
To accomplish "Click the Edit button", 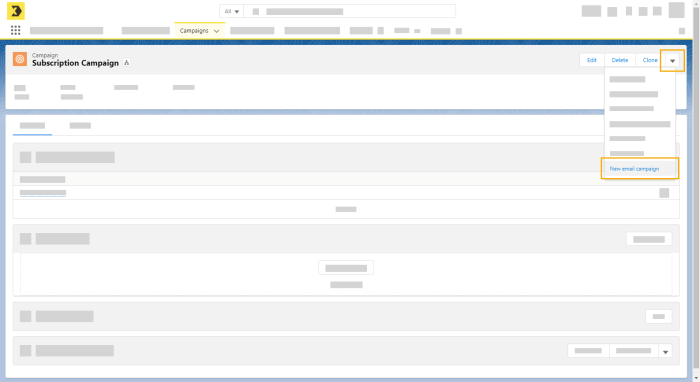I will coord(592,60).
